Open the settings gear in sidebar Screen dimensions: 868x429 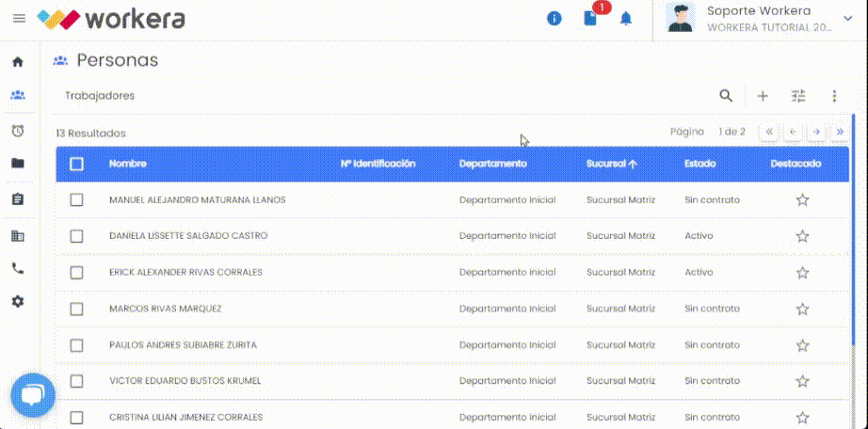(x=18, y=302)
